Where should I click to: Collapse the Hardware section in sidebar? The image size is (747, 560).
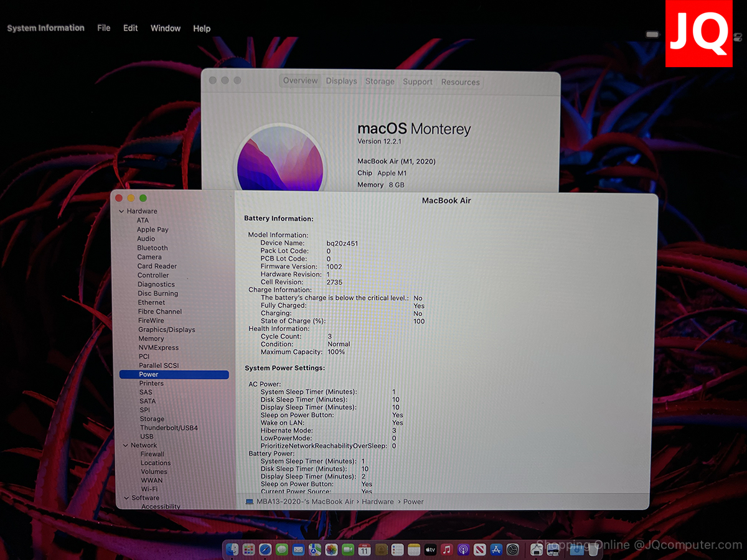point(121,212)
